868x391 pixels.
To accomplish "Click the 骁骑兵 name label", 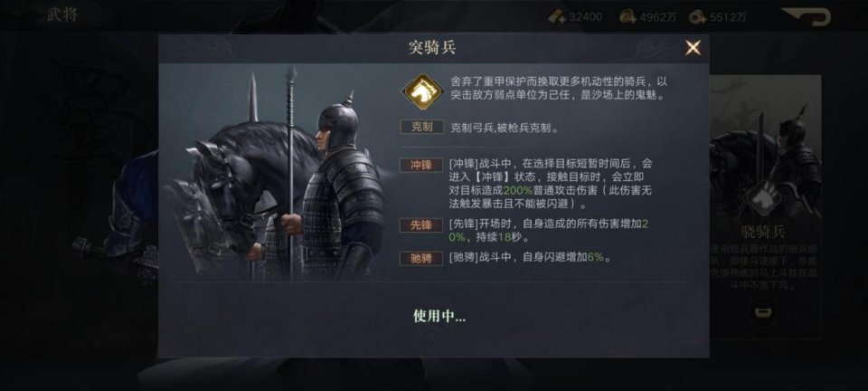I will pos(764,232).
